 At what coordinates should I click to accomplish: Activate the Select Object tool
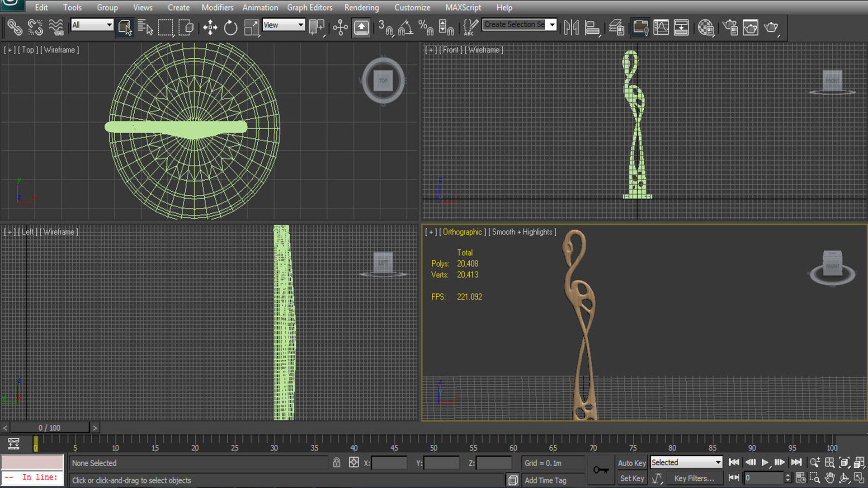(125, 27)
